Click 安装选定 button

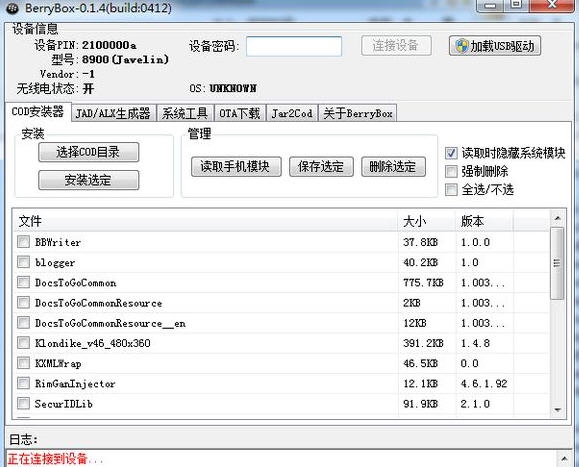(89, 180)
